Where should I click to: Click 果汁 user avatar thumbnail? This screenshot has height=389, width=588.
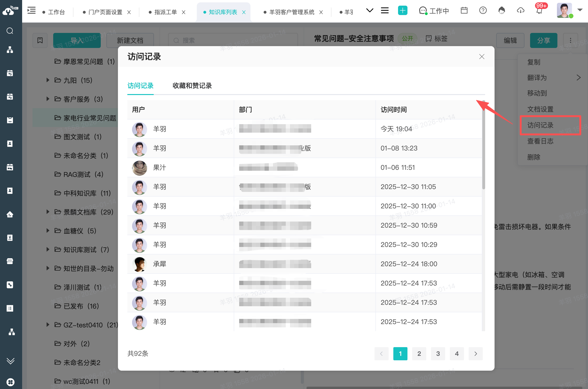pos(139,168)
